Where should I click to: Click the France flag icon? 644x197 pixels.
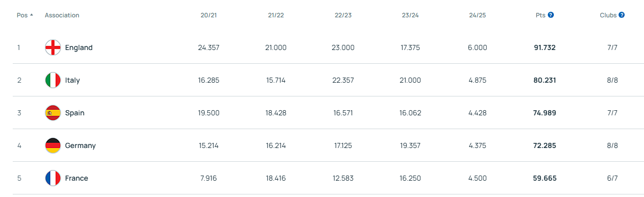[53, 178]
